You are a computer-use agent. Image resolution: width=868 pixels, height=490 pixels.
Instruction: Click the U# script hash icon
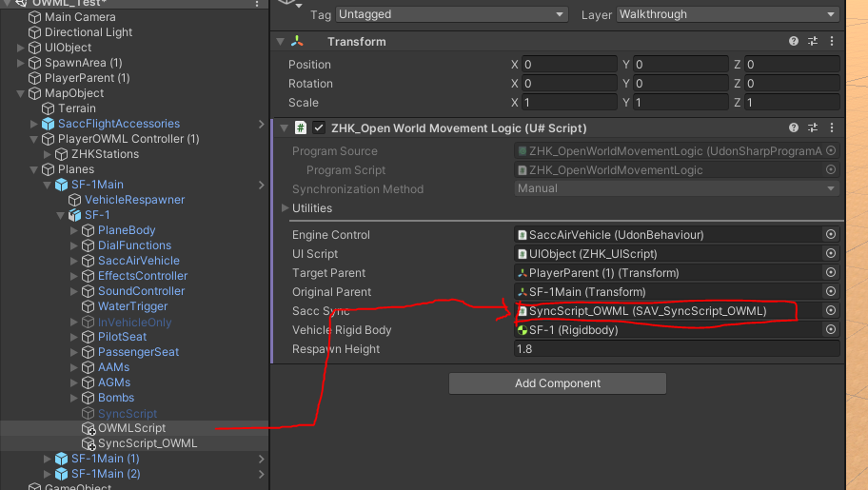(x=300, y=127)
